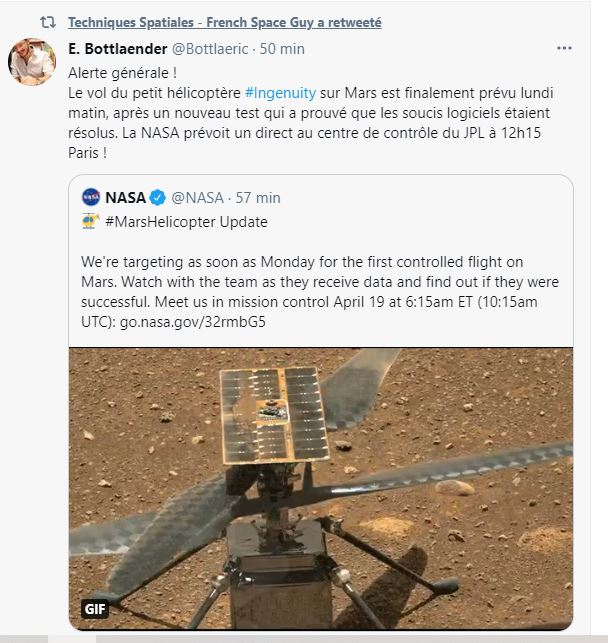The width and height of the screenshot is (608, 643).
Task: Expand the tweet options chevron menu
Action: click(x=563, y=49)
